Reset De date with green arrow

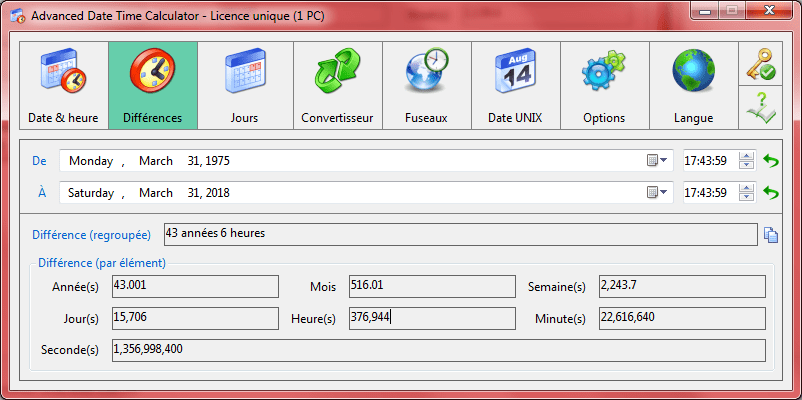770,161
